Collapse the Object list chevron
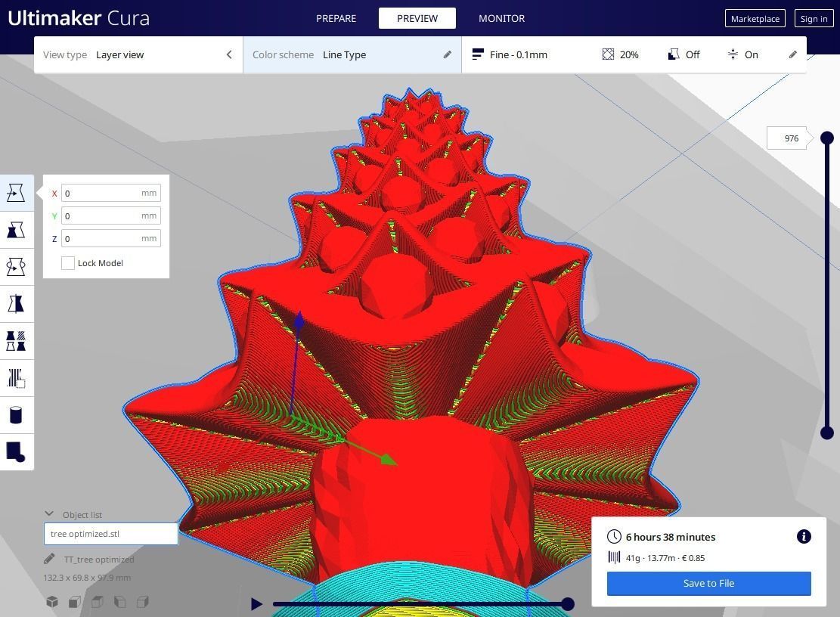 pyautogui.click(x=49, y=514)
